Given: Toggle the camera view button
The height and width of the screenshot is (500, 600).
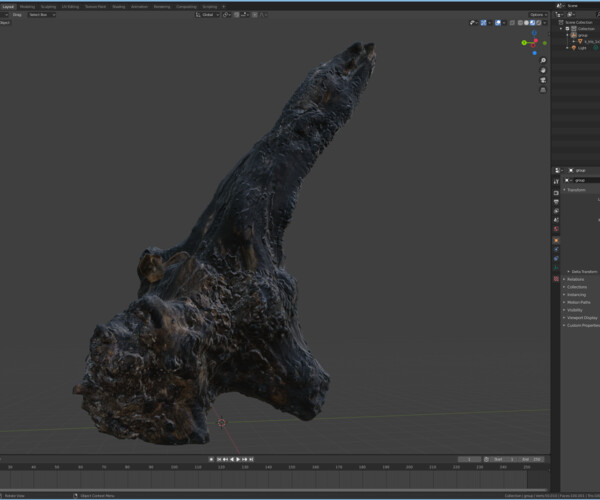Looking at the screenshot, I should pos(543,80).
